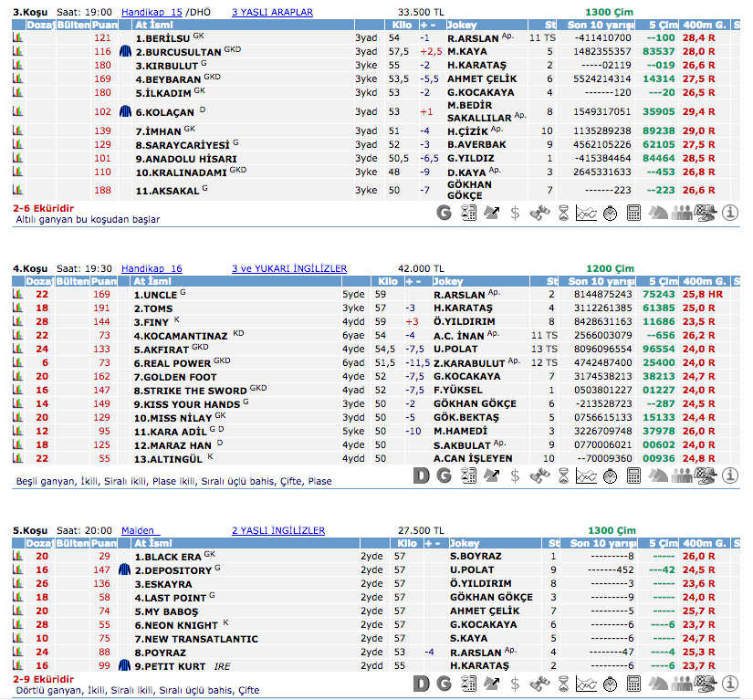
Task: Open 3 ve YUKARI İNGİLİZLER link
Action: pos(288,268)
